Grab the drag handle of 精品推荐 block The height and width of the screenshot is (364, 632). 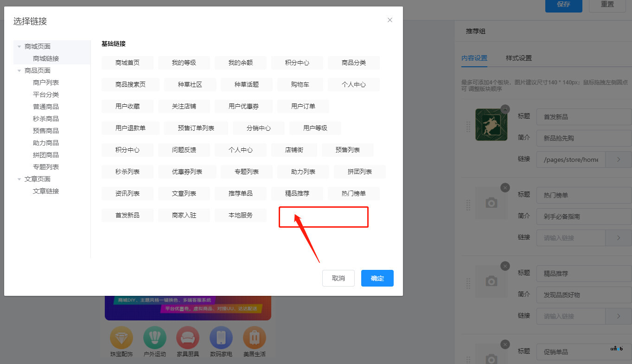(x=468, y=283)
